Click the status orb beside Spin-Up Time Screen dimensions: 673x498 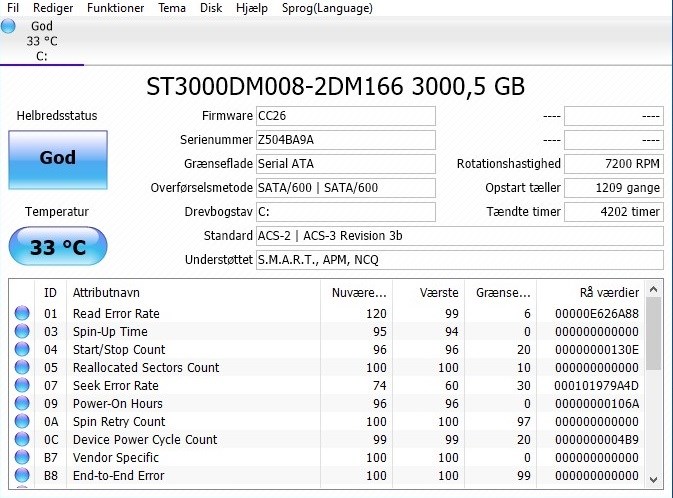[22, 331]
